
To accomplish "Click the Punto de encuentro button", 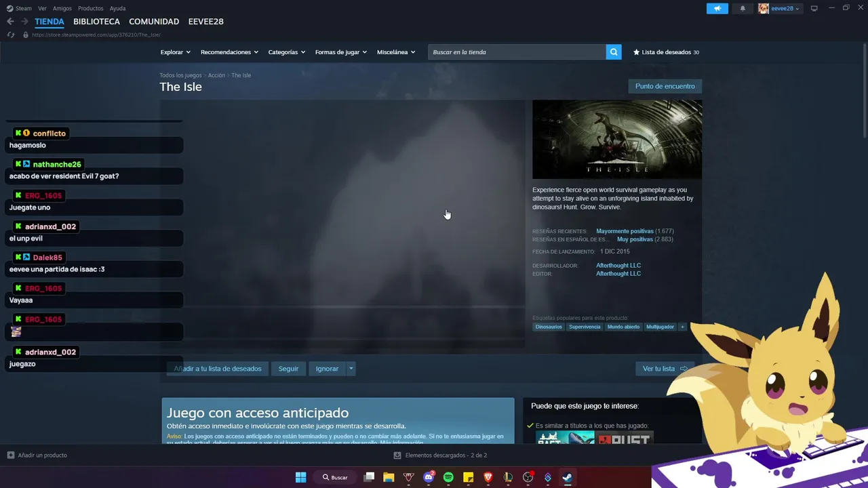I will (665, 86).
